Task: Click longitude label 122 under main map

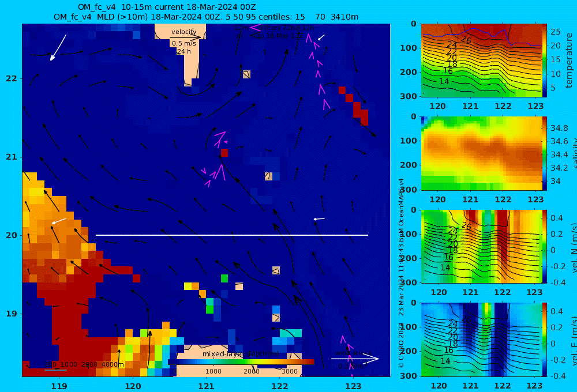Action: tap(280, 386)
